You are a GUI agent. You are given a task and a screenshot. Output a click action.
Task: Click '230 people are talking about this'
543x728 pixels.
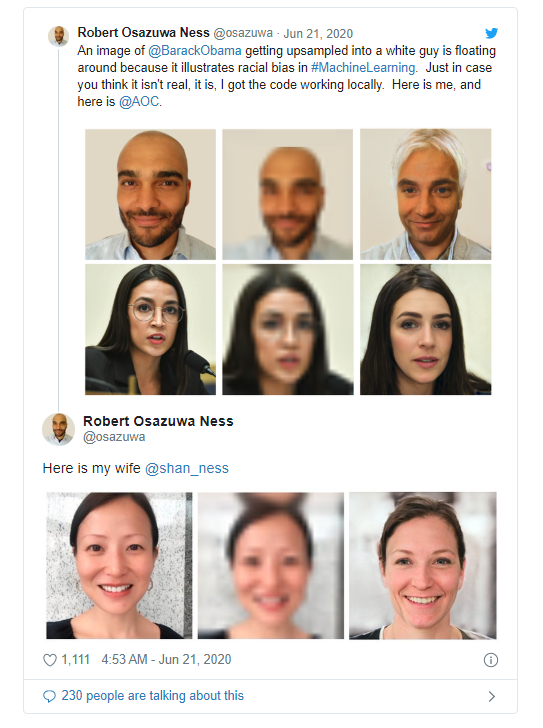152,696
